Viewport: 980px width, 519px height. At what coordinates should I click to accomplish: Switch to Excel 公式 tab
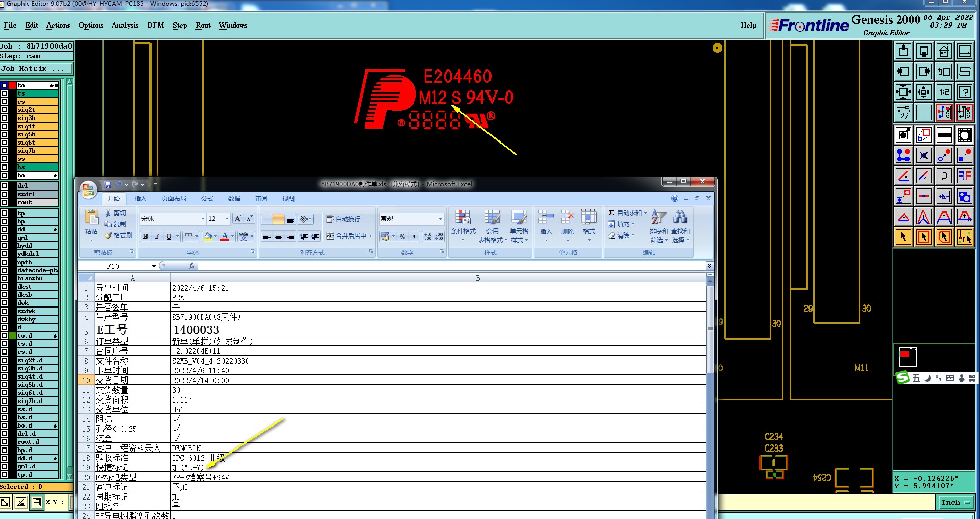pos(207,199)
